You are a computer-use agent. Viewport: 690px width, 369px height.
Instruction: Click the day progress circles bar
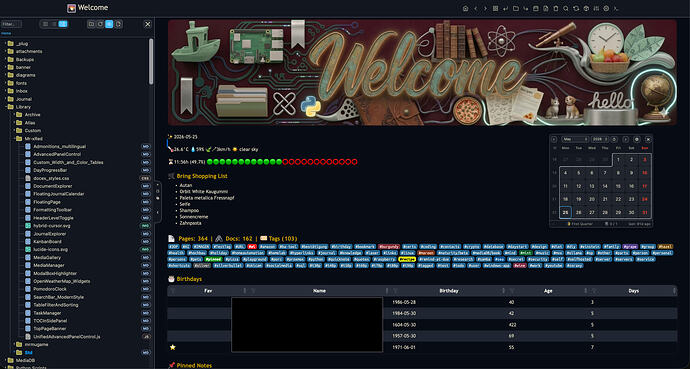pos(282,162)
